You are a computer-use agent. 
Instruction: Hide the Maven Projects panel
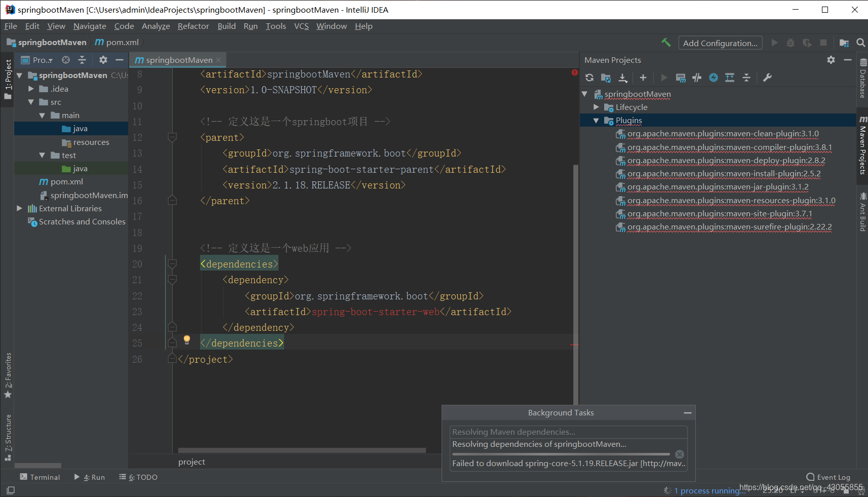click(x=848, y=60)
